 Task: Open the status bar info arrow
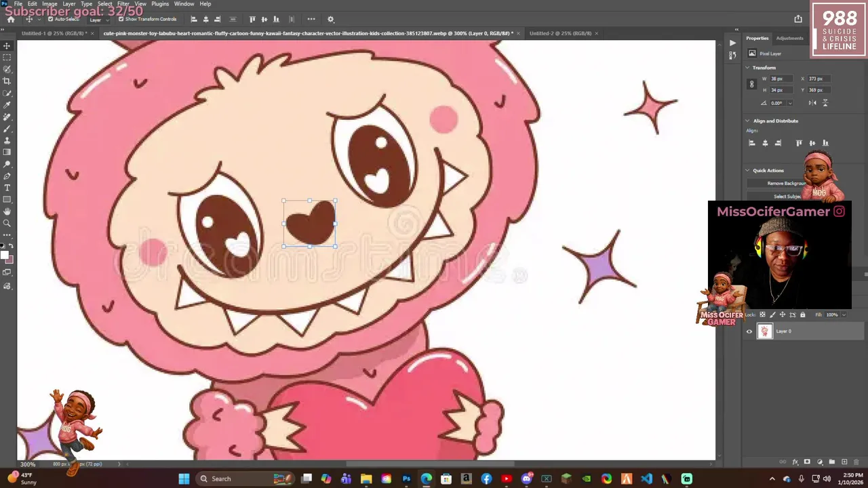[x=119, y=464]
